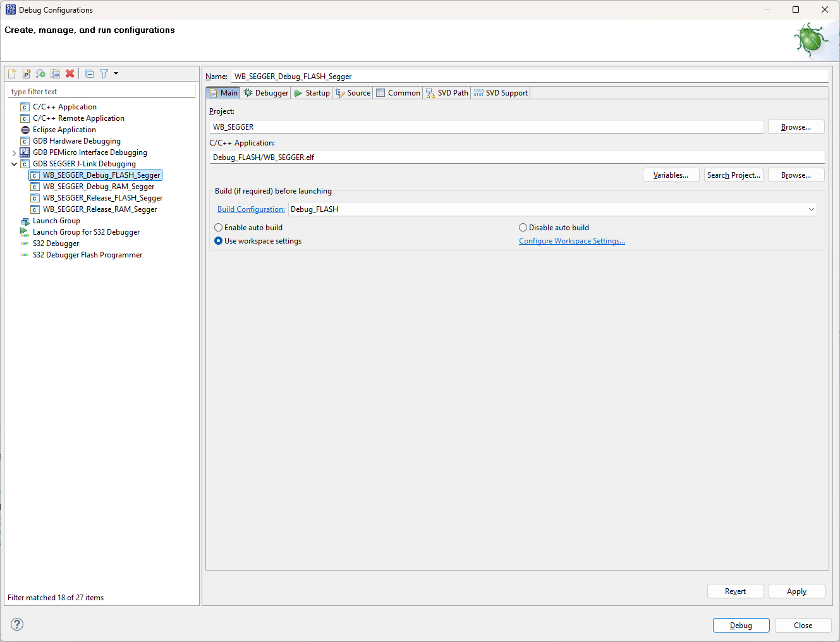Expand the GDB PEMicro Interface Debugging node
The height and width of the screenshot is (642, 840).
click(14, 152)
